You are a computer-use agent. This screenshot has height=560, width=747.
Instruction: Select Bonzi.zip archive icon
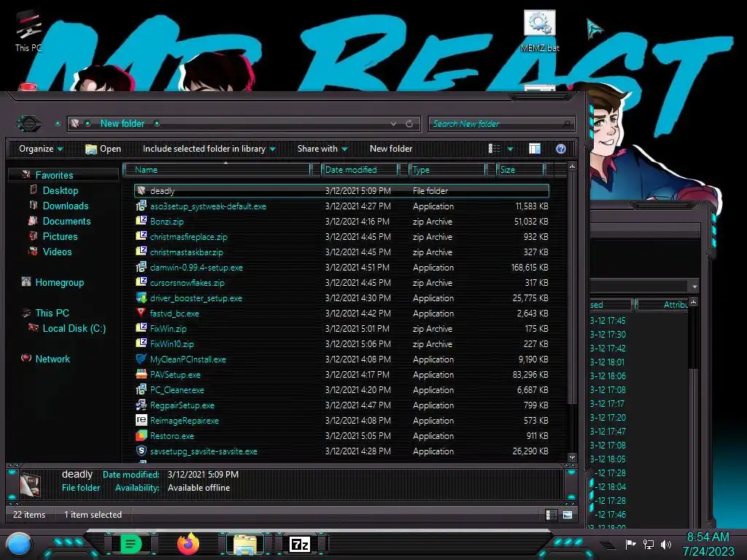click(141, 221)
